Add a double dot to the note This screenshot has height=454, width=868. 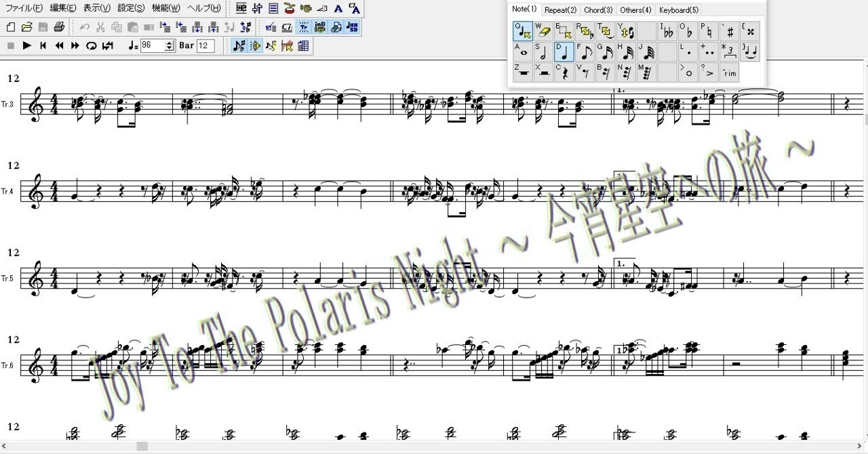(x=709, y=51)
